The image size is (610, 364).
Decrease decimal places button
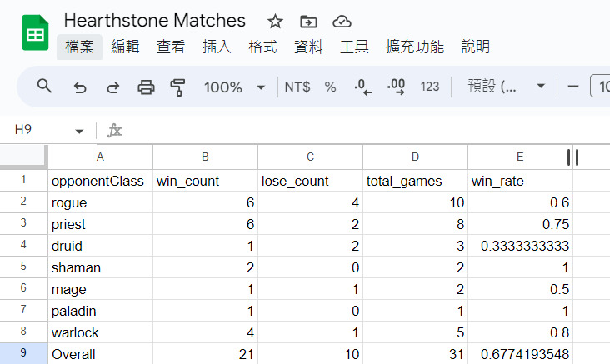click(x=362, y=87)
